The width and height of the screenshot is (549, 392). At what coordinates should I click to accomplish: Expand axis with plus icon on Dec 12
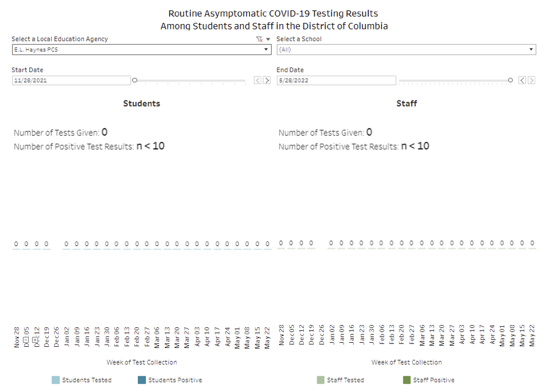(36, 340)
